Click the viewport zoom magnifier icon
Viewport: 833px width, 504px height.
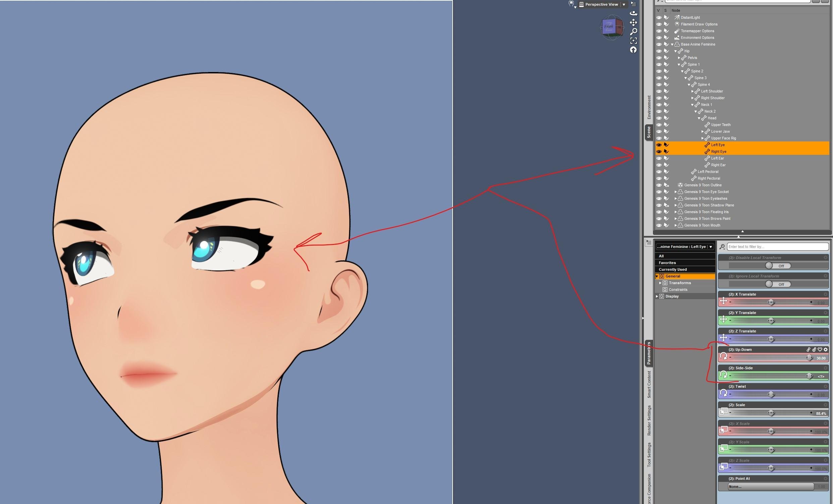(633, 31)
